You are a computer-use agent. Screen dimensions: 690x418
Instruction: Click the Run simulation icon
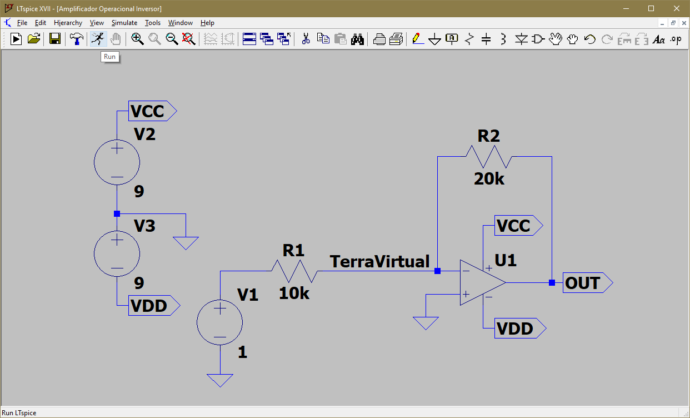coord(97,39)
